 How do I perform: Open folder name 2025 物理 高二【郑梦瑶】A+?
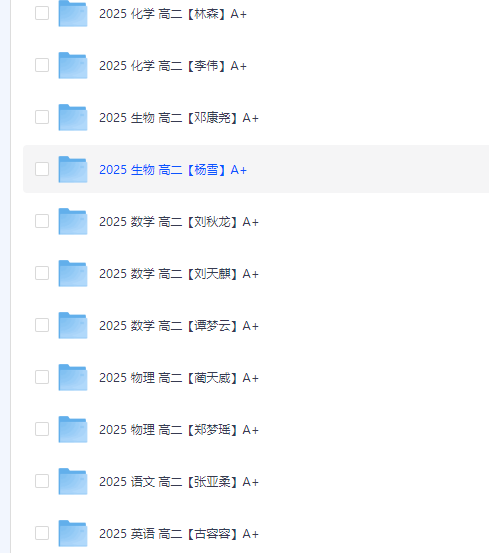[179, 430]
